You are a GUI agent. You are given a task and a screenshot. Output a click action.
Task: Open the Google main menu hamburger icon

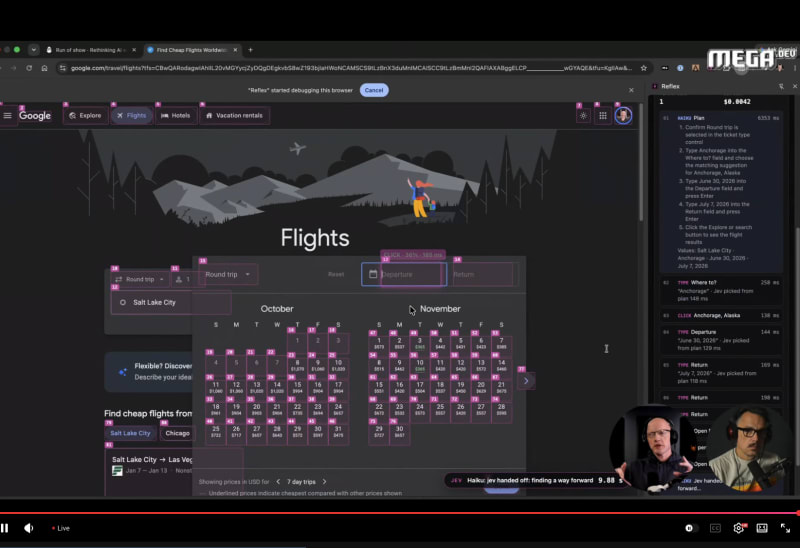point(7,115)
